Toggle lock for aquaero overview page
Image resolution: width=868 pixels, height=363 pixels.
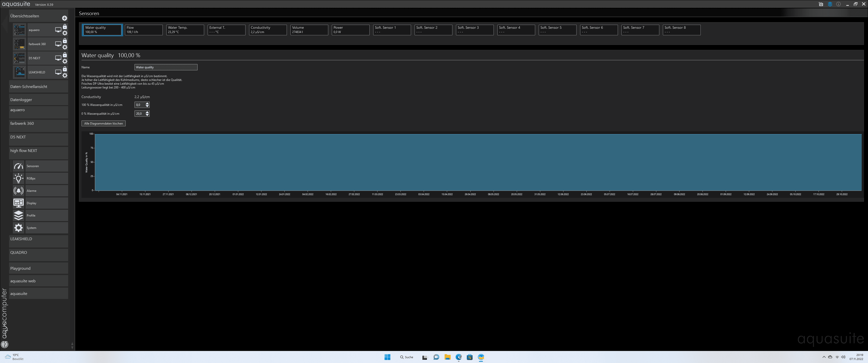(65, 27)
